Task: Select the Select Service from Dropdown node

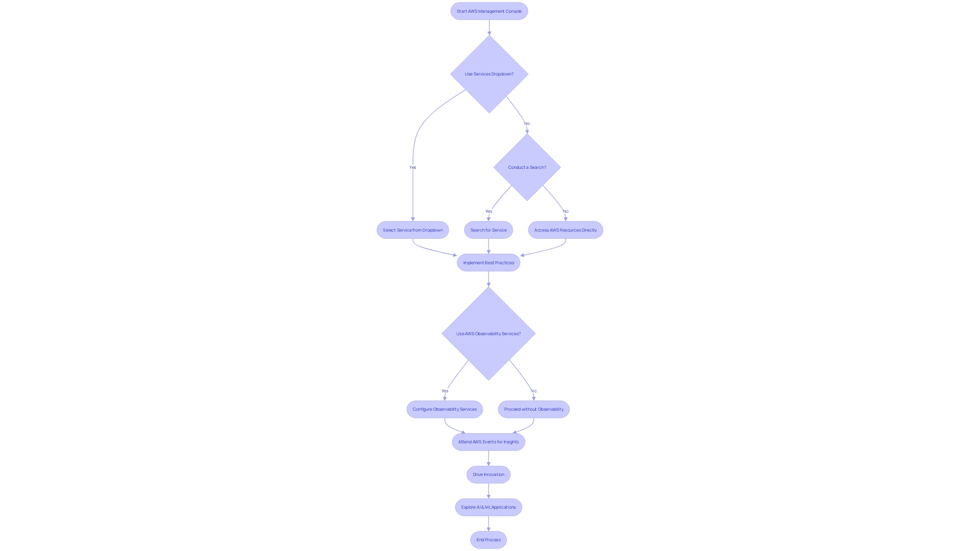Action: coord(412,230)
